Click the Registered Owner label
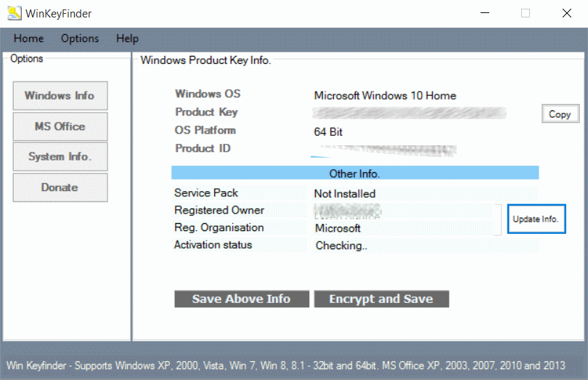The image size is (588, 380). 219,210
